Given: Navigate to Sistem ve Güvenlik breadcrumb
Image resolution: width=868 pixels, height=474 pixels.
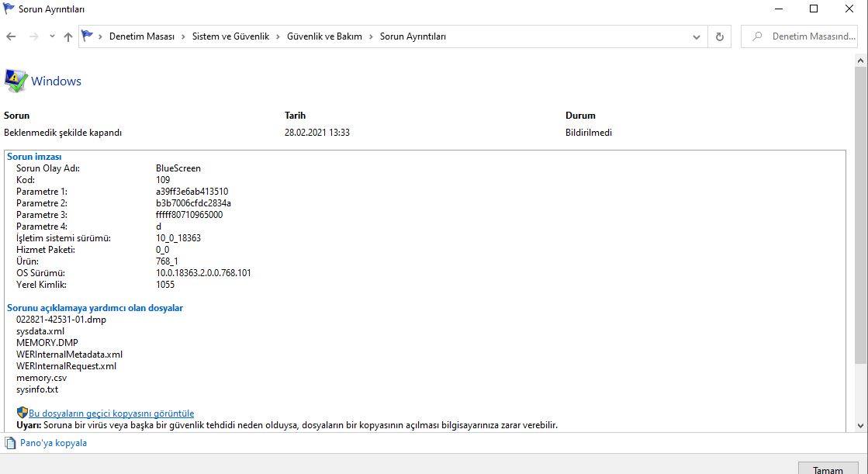Looking at the screenshot, I should tap(230, 36).
